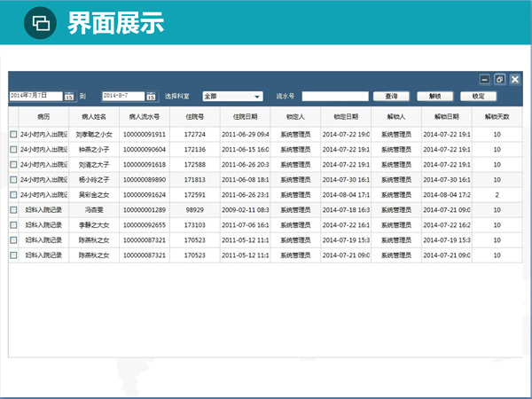
Task: Open the calendar picker beside 2014年7月7日
Action: pos(69,97)
